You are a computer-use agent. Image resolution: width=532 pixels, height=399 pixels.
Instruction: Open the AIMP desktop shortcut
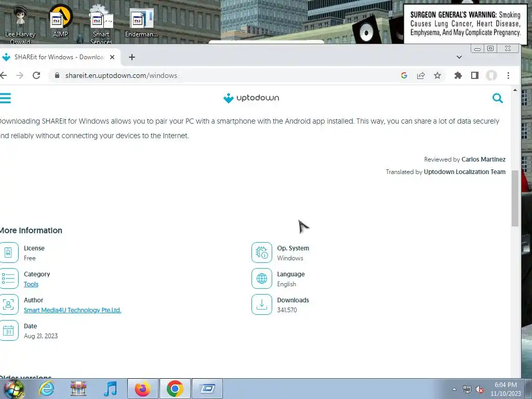pos(60,21)
